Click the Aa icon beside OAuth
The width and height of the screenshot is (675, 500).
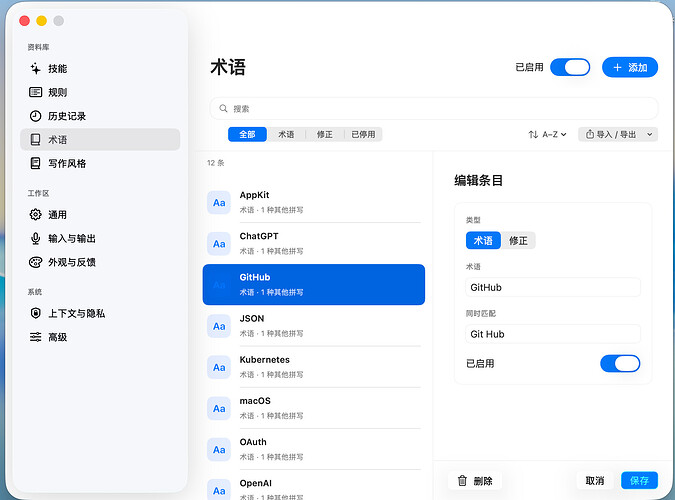(x=219, y=450)
